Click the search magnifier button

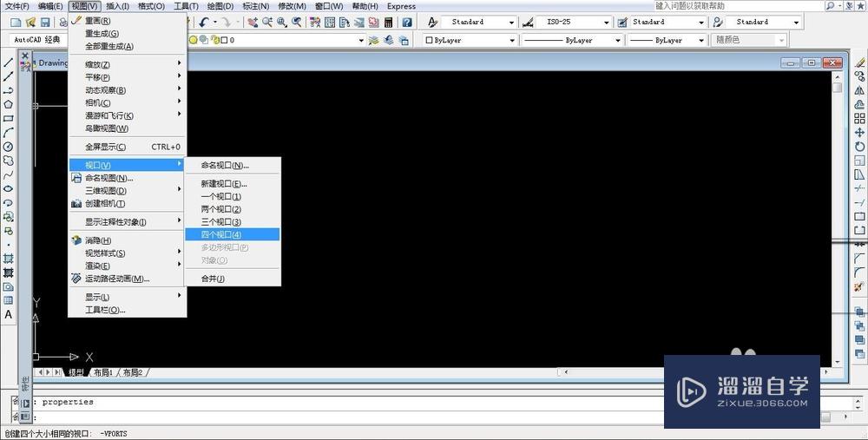831,5
